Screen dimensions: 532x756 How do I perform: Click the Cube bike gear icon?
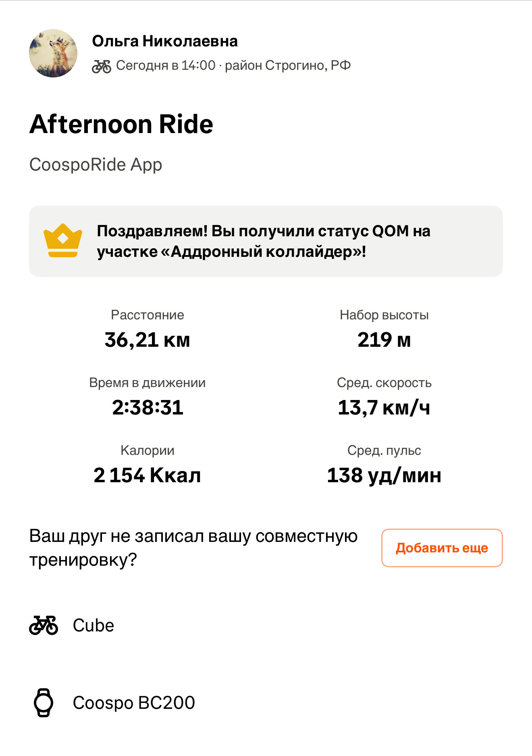(x=44, y=625)
